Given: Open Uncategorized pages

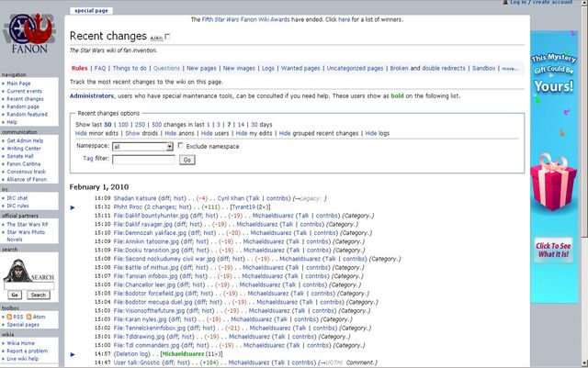Looking at the screenshot, I should tap(355, 68).
